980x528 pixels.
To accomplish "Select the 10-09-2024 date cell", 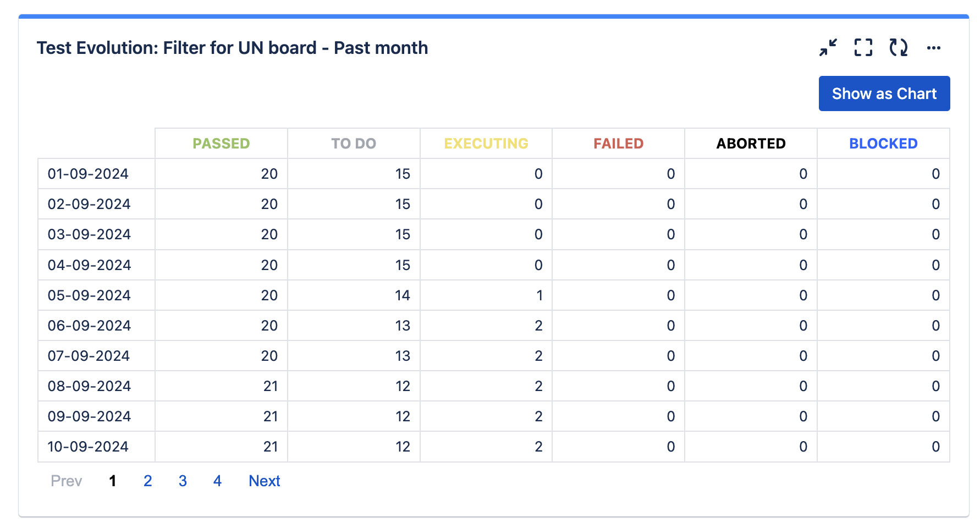I will 96,447.
